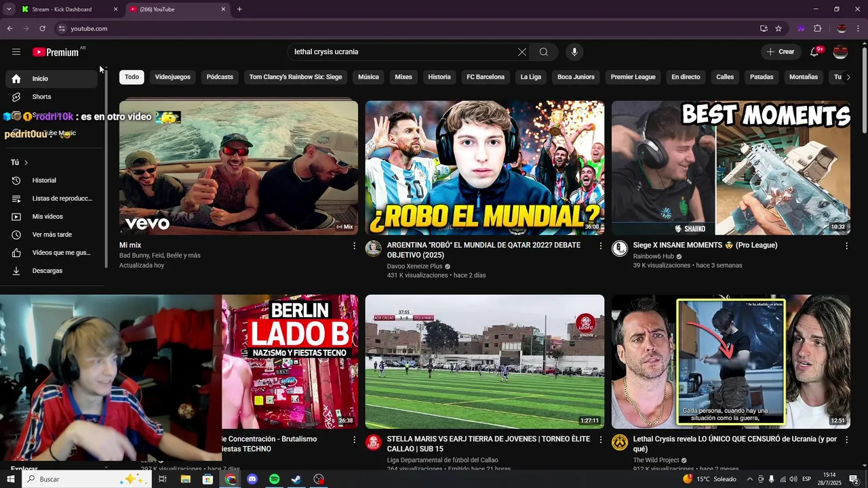This screenshot has width=868, height=488.
Task: Go back in browser history
Action: point(9,28)
